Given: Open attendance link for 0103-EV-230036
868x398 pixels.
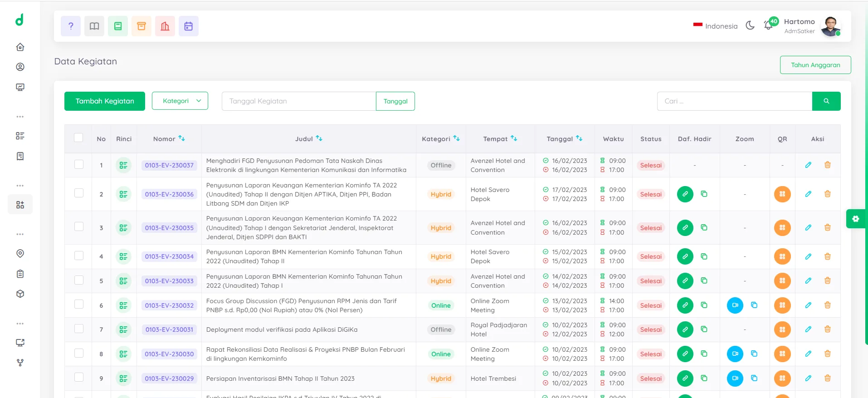Looking at the screenshot, I should click(685, 194).
